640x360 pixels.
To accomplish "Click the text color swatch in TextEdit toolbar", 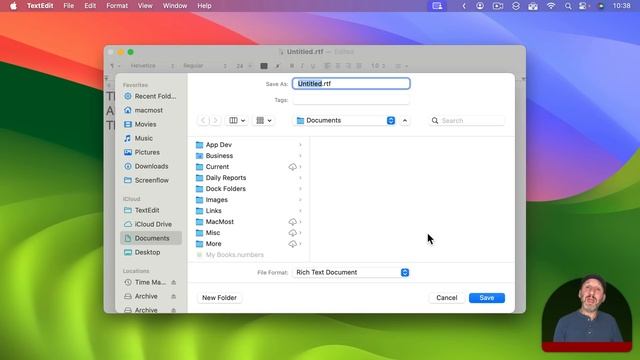I will (x=264, y=66).
